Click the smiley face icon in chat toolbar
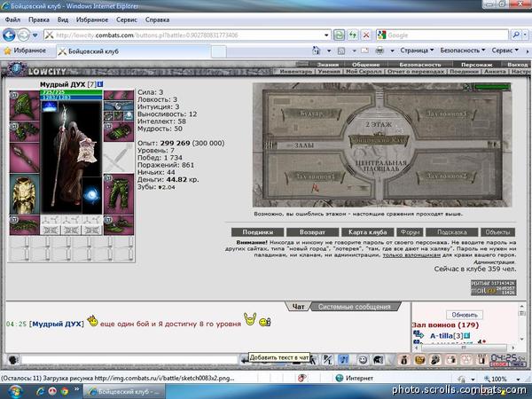This screenshot has width=532, height=399. click(x=363, y=360)
